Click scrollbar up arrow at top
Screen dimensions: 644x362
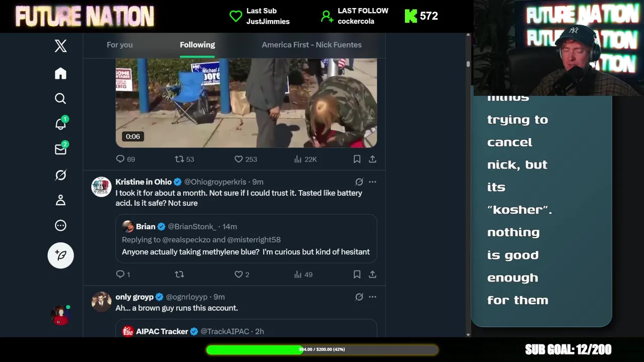[x=468, y=35]
